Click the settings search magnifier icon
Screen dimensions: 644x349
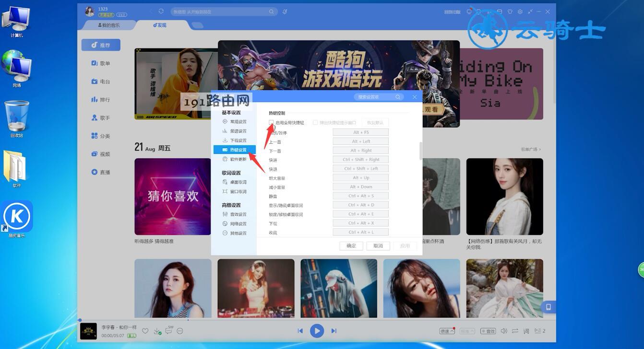click(x=398, y=97)
